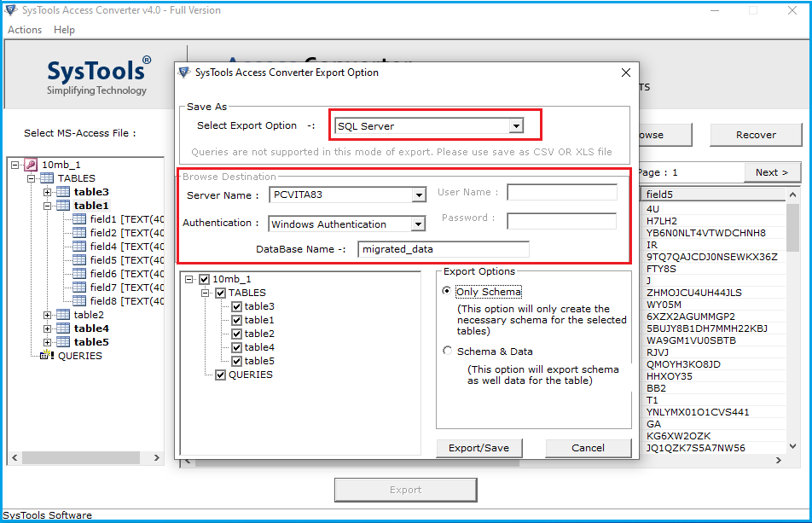Click the table4 table icon in left tree
This screenshot has width=812, height=523.
click(x=64, y=328)
